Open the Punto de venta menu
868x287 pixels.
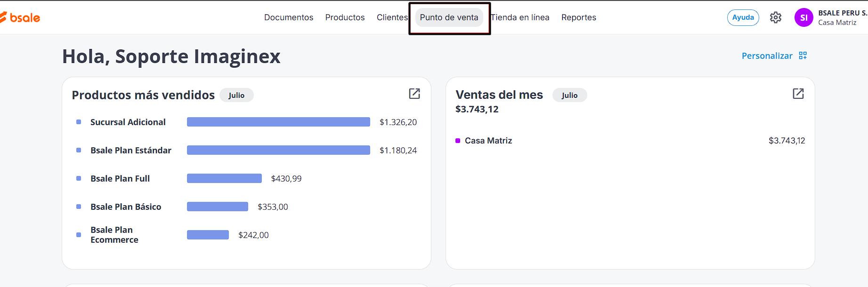(x=449, y=17)
